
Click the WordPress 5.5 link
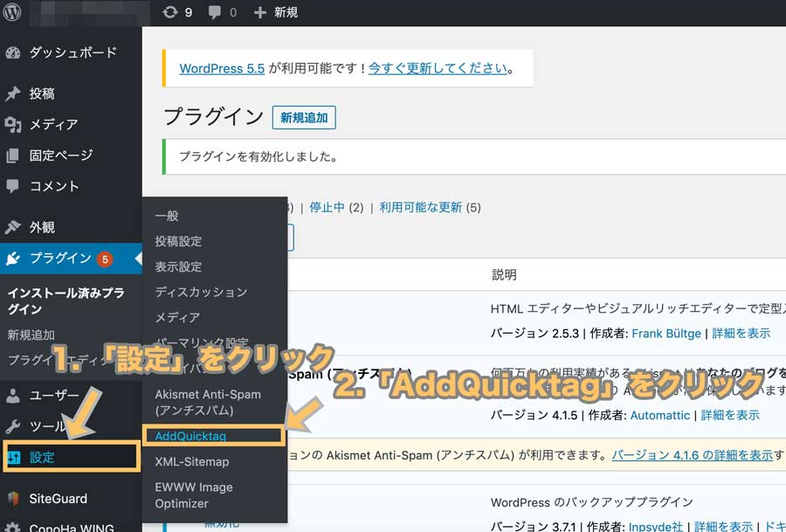(222, 68)
